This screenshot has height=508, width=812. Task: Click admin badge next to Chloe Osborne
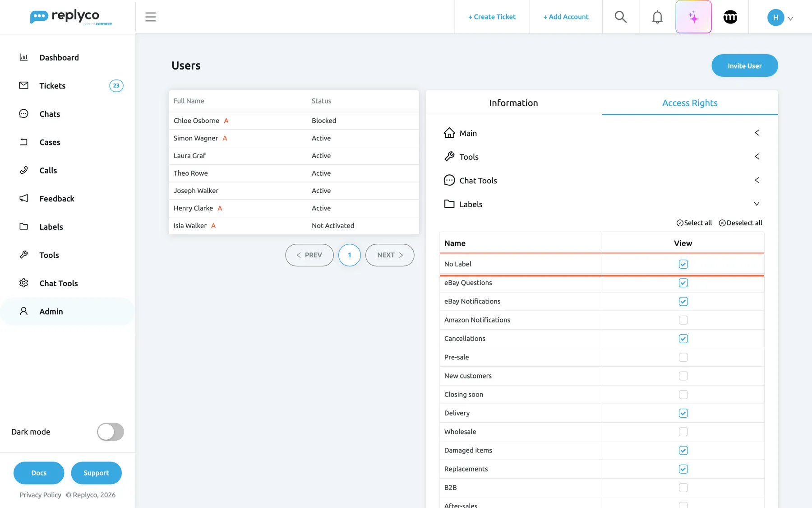(226, 121)
